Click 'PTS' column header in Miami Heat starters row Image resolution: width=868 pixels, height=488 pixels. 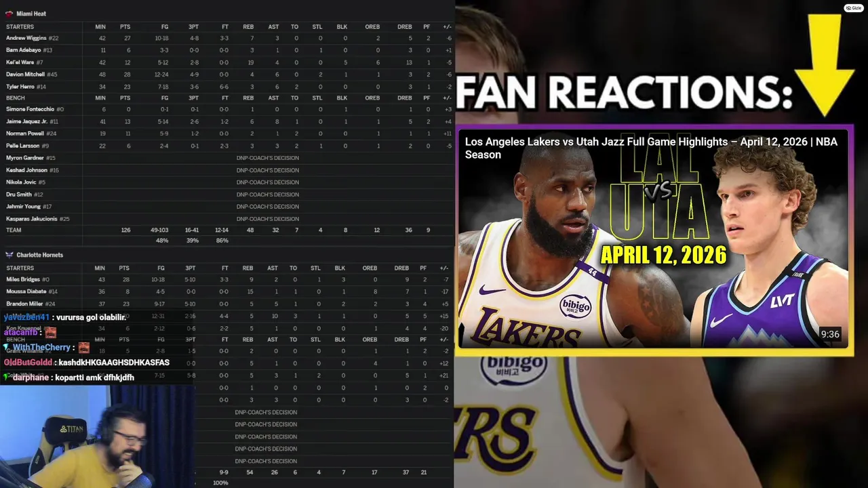[125, 26]
